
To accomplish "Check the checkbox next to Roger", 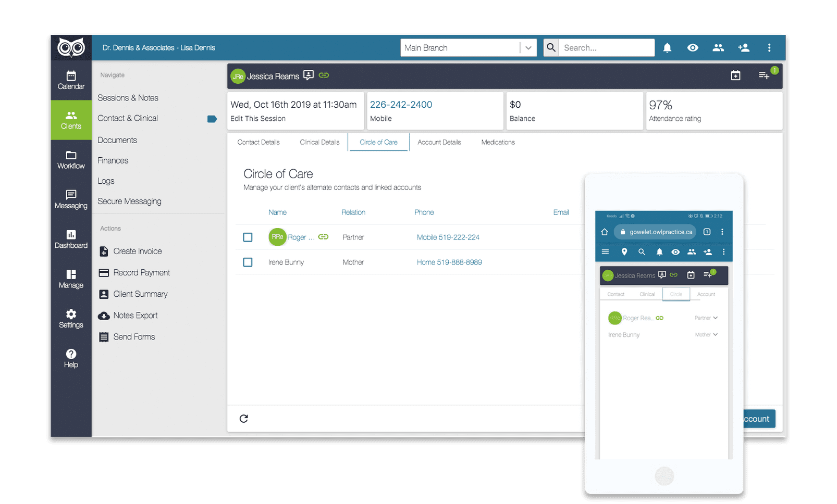I will [248, 237].
